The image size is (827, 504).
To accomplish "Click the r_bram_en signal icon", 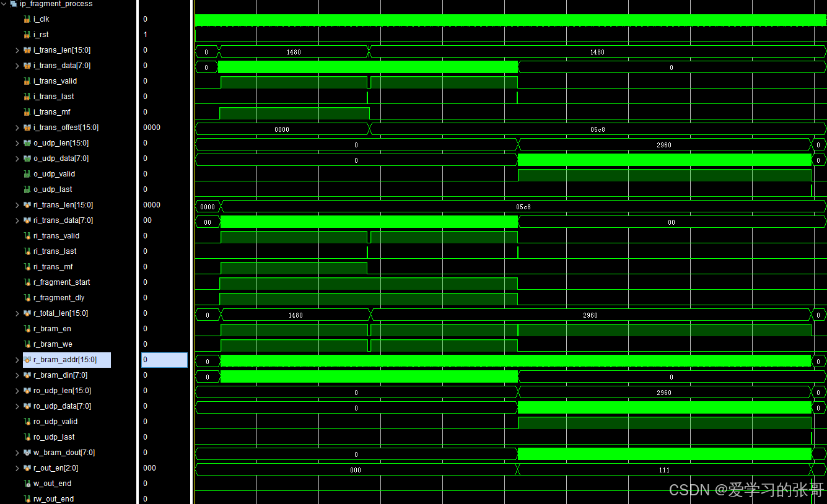I will pos(27,329).
